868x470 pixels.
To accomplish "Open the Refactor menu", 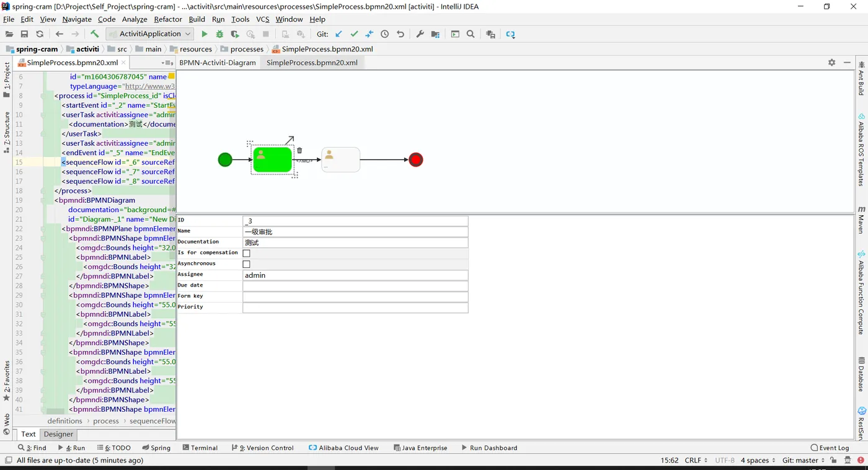I will [168, 19].
